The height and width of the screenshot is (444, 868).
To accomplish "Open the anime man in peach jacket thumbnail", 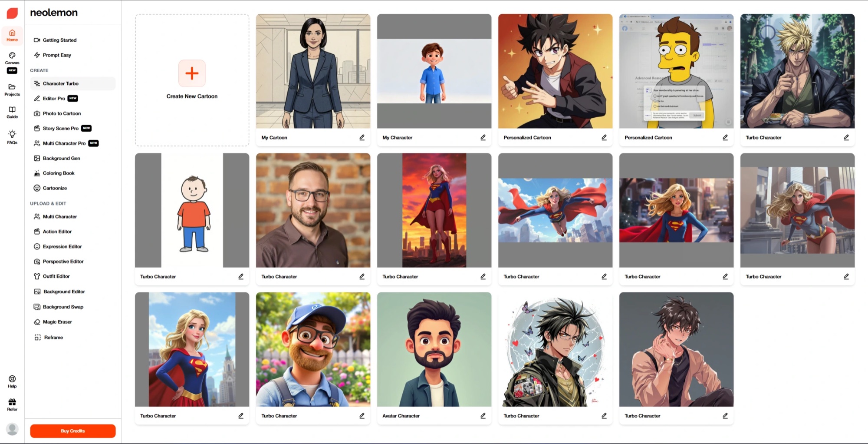I will 676,349.
